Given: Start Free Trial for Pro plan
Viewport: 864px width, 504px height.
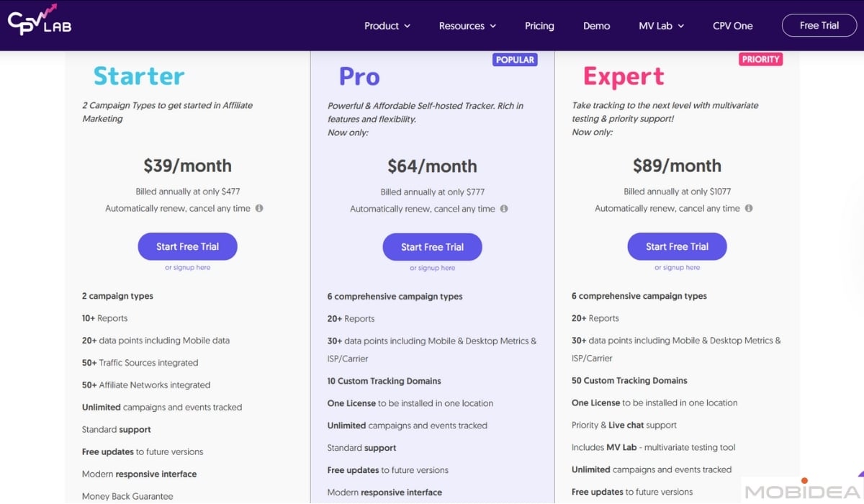Looking at the screenshot, I should tap(432, 247).
